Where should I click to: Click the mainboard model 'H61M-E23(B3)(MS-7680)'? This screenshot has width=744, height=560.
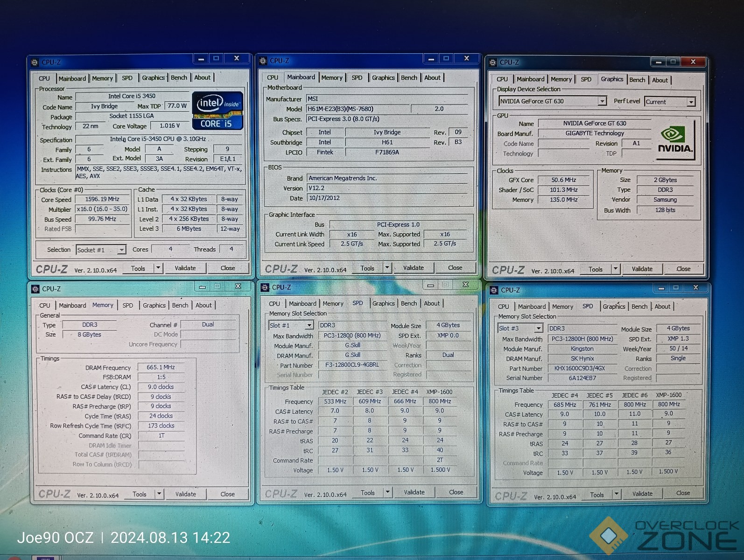(x=358, y=109)
